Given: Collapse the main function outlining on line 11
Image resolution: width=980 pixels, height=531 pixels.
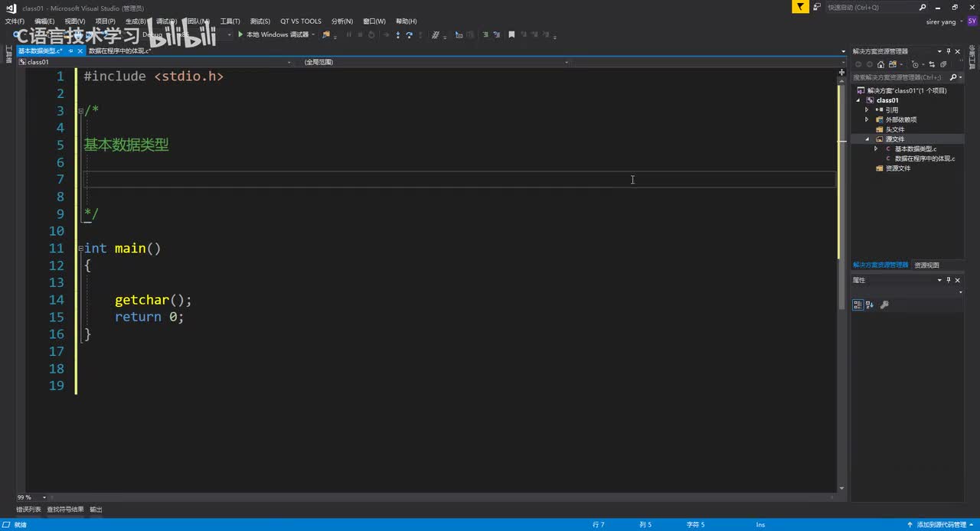Looking at the screenshot, I should coord(80,249).
